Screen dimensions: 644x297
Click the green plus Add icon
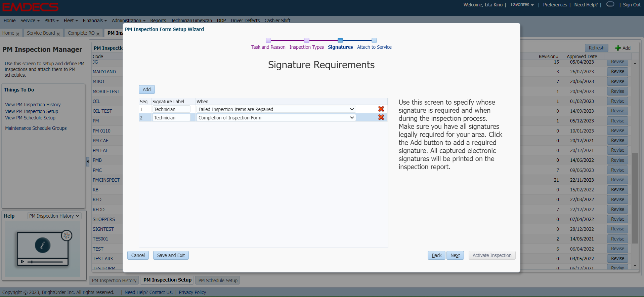617,48
